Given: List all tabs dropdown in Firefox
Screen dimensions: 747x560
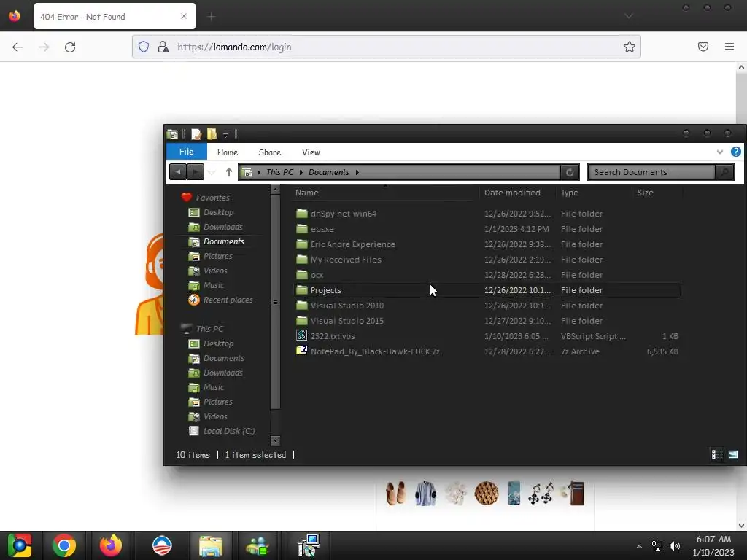Looking at the screenshot, I should click(628, 16).
